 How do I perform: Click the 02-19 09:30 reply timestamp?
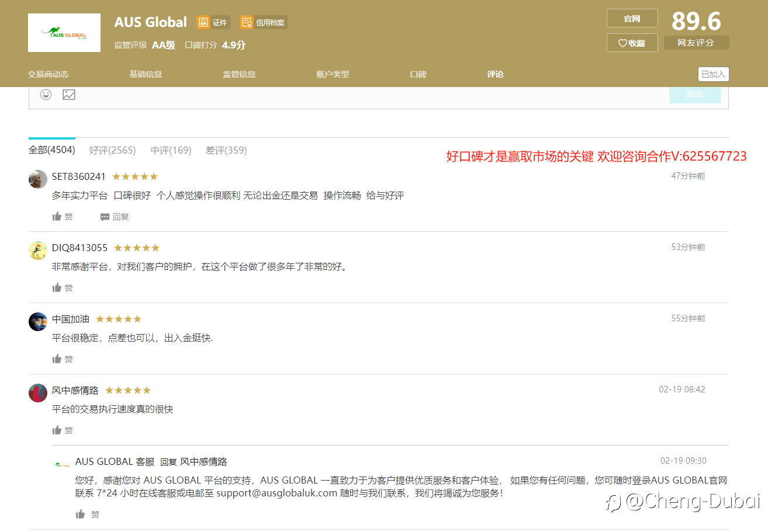click(x=683, y=461)
